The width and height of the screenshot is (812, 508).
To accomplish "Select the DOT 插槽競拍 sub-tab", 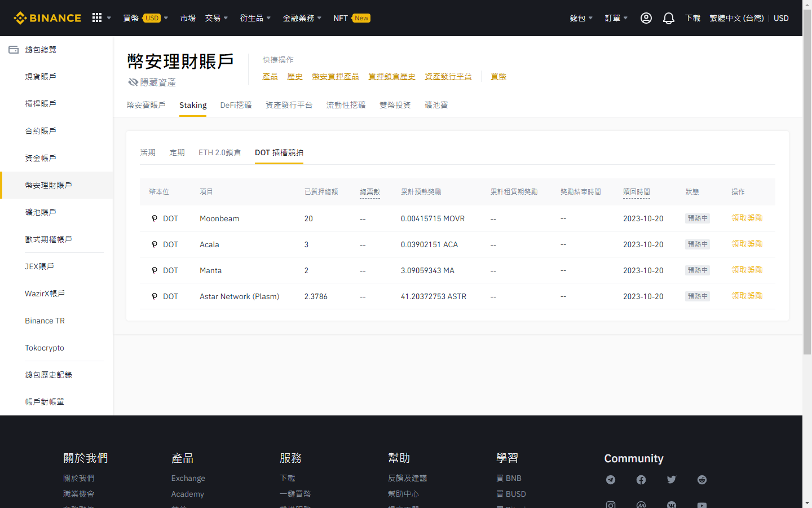I will coord(279,152).
